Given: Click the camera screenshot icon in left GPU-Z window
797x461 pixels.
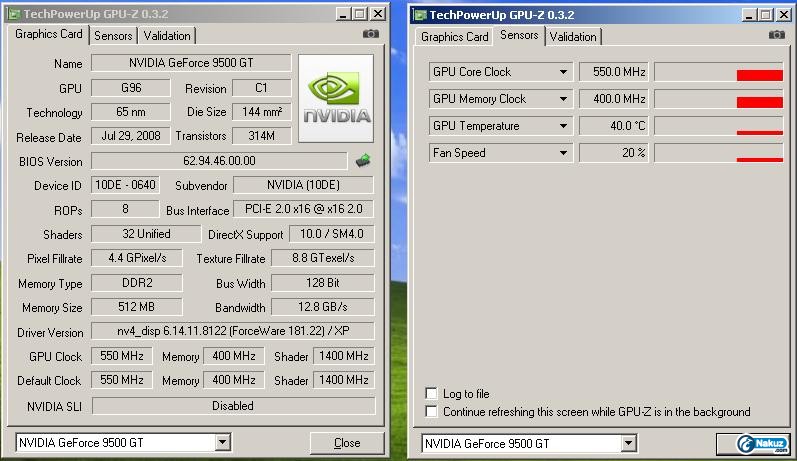Looking at the screenshot, I should click(x=371, y=34).
